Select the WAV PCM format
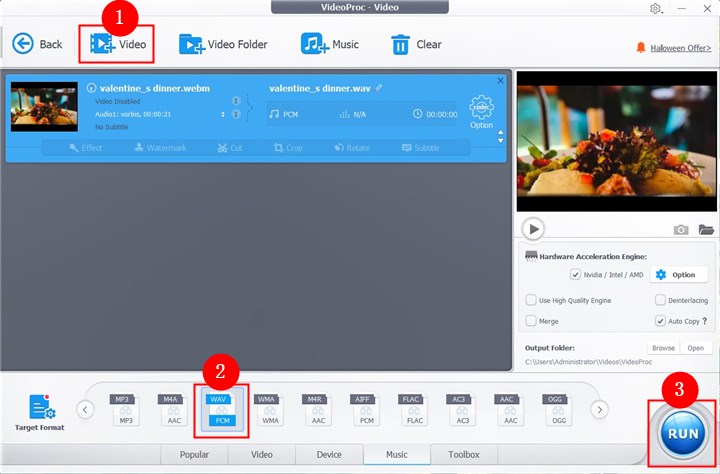Viewport: 720px width, 474px height. 221,409
